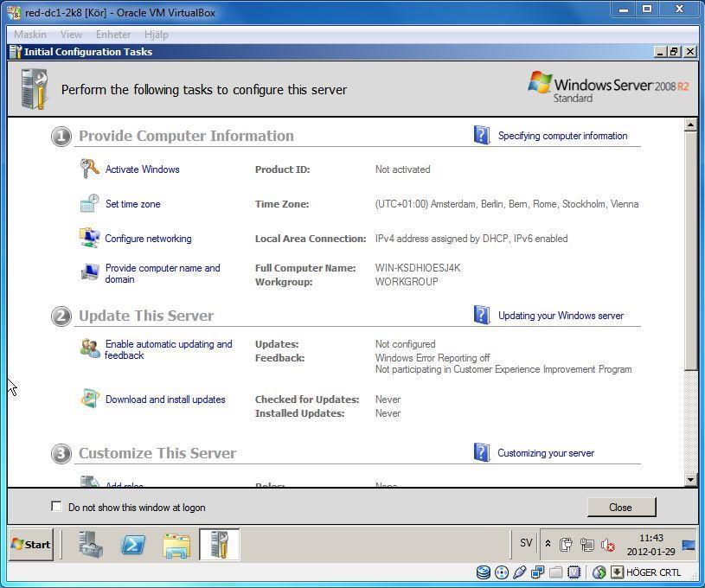Click VirtualBox mouse integration status icon
This screenshot has width=705, height=588.
pyautogui.click(x=599, y=572)
